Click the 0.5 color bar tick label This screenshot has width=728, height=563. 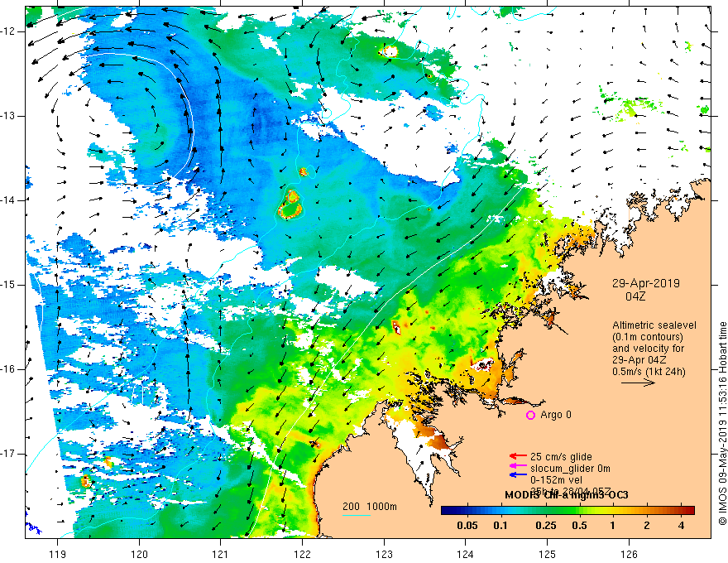(x=579, y=526)
